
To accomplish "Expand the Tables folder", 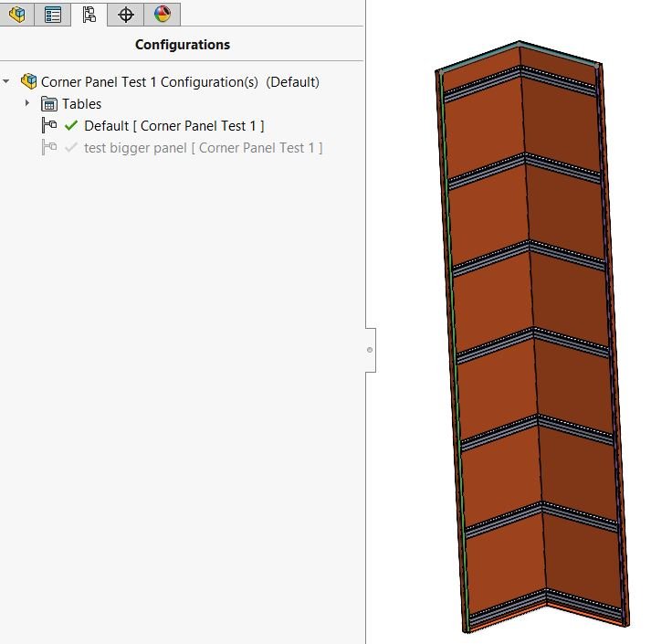I will tap(27, 103).
